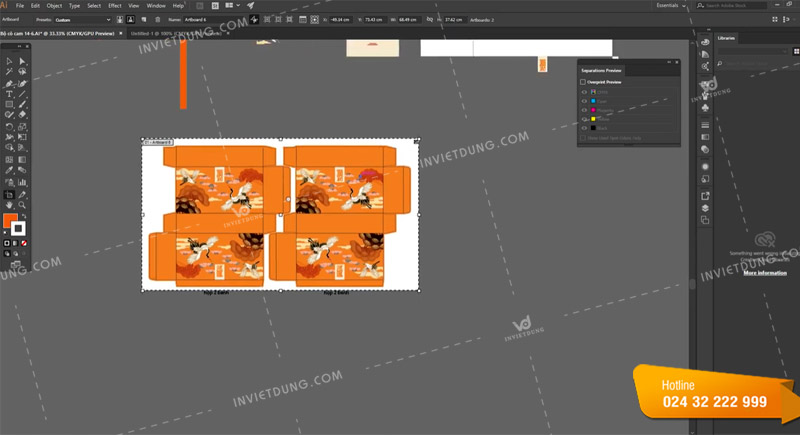Select the Mesh tool
The height and width of the screenshot is (435, 800).
coord(9,160)
